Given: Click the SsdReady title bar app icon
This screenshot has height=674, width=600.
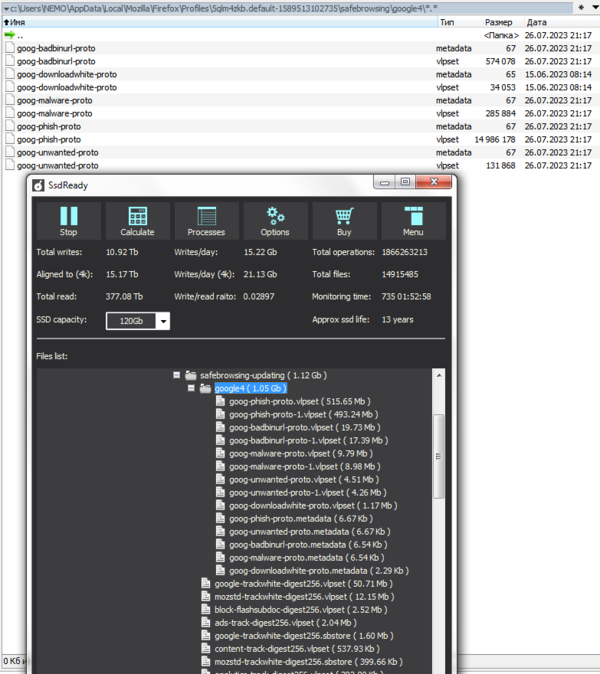Looking at the screenshot, I should click(39, 185).
